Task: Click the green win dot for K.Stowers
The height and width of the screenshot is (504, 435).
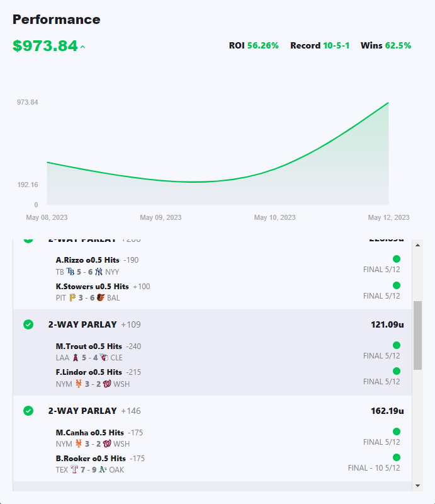Action: pos(397,285)
